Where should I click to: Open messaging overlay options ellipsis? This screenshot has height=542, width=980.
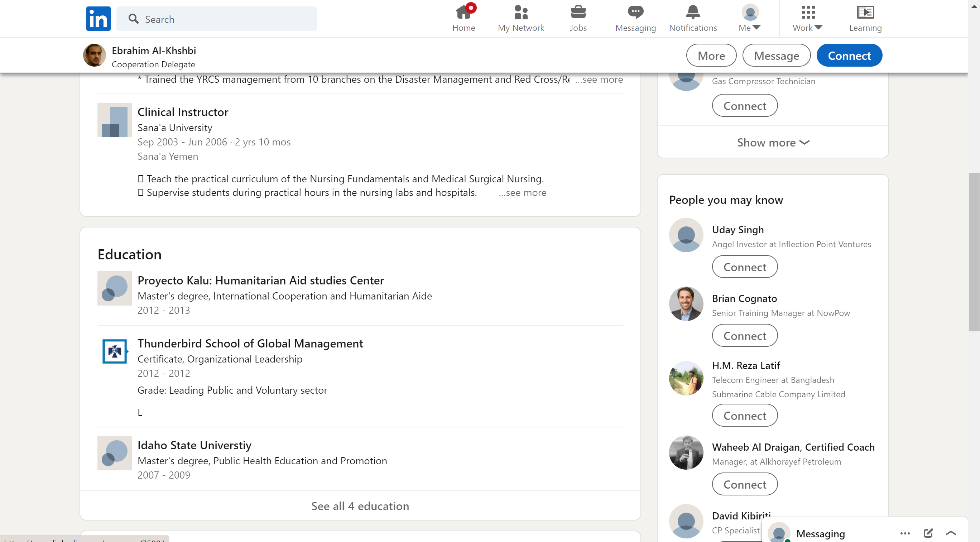pos(905,533)
